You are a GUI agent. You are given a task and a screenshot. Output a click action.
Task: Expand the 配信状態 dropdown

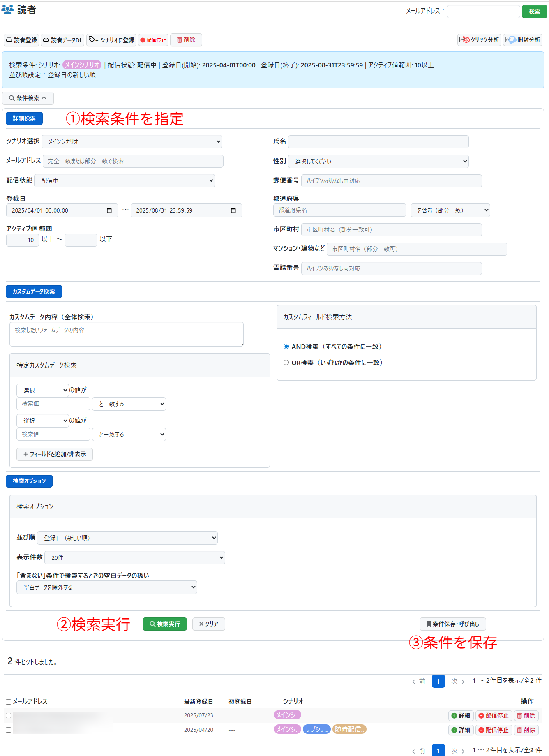[x=125, y=180]
